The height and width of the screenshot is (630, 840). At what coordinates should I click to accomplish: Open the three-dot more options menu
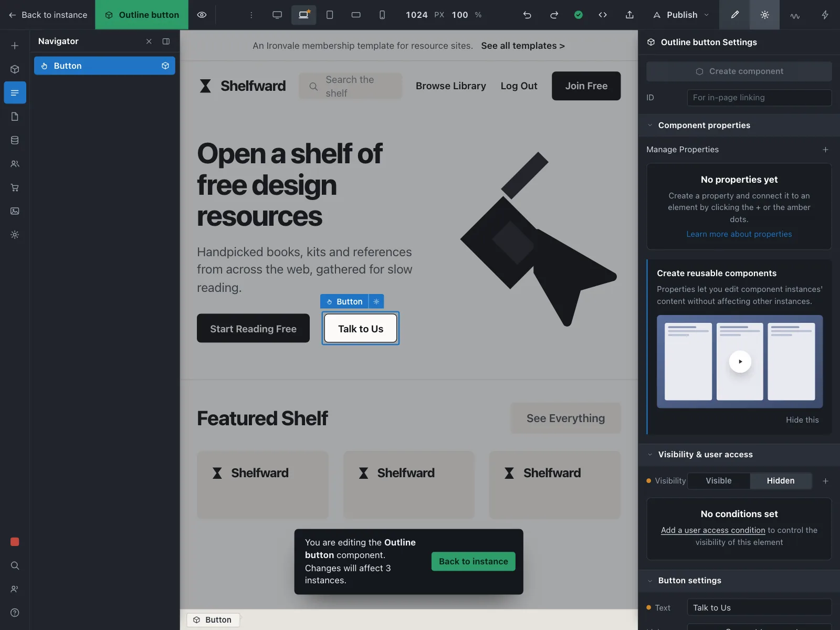251,15
